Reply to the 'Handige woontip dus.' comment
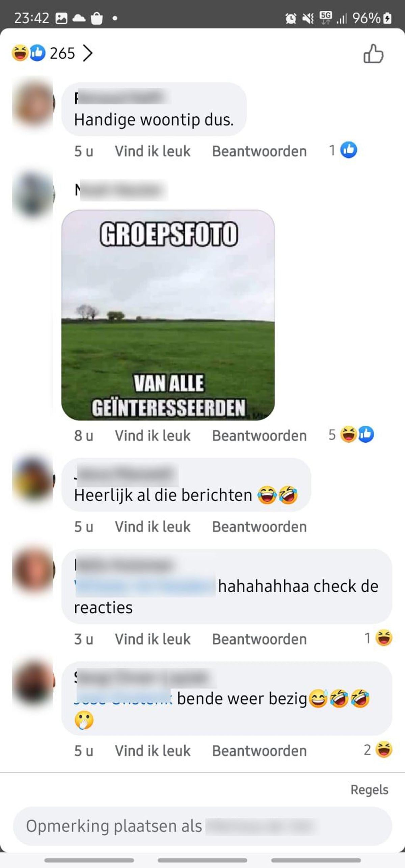The image size is (405, 868). (259, 151)
